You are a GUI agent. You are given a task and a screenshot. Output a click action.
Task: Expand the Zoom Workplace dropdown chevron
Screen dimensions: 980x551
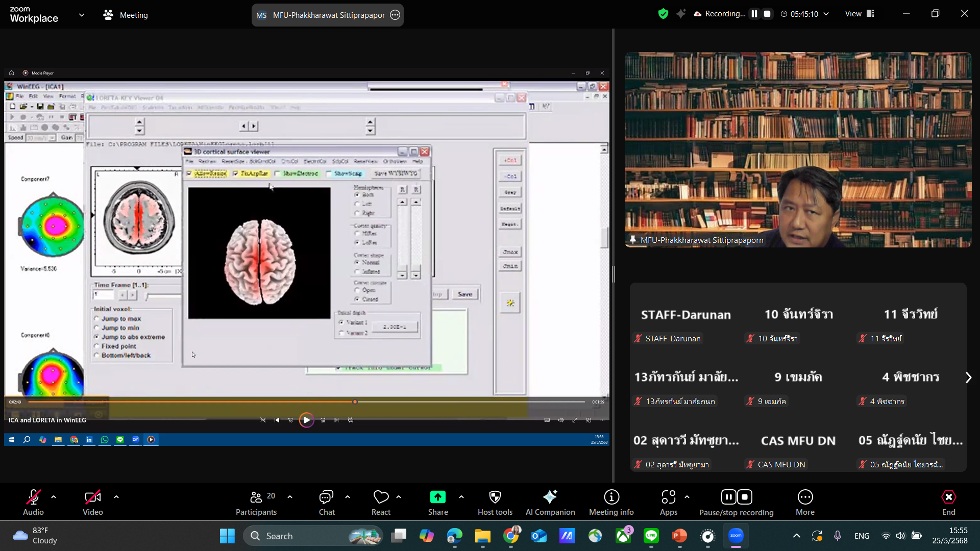click(x=82, y=15)
